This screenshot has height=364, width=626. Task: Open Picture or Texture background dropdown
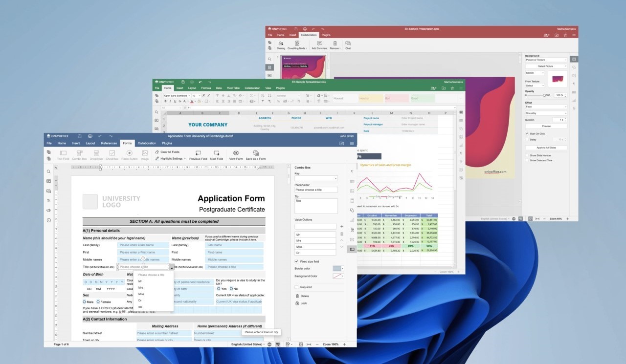[546, 60]
